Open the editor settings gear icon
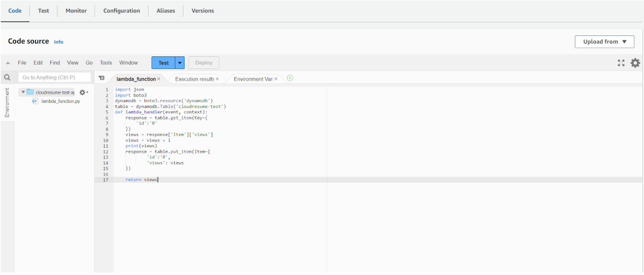 coord(635,63)
